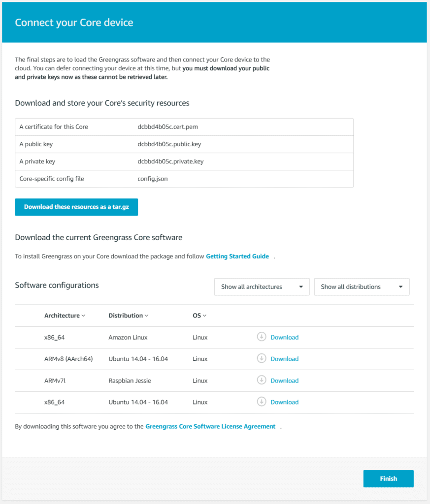Image resolution: width=430 pixels, height=504 pixels.
Task: Open the Show all architectures dropdown
Action: tap(262, 287)
